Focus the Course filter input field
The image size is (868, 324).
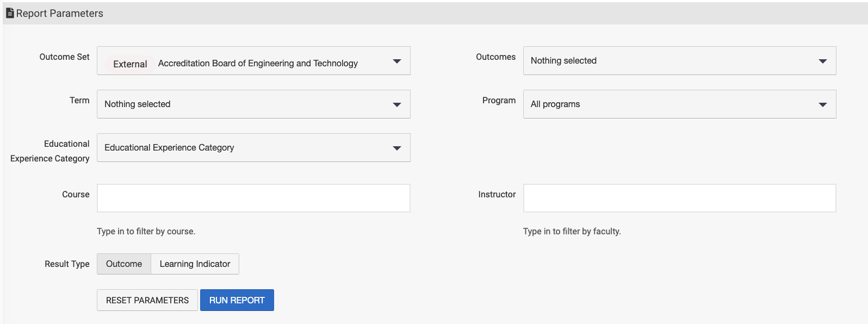[x=253, y=198]
